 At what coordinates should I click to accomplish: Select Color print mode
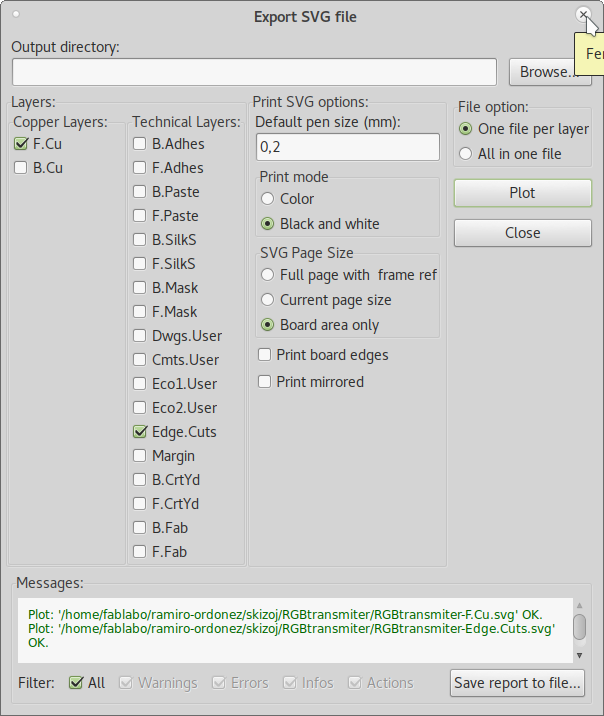[x=268, y=199]
